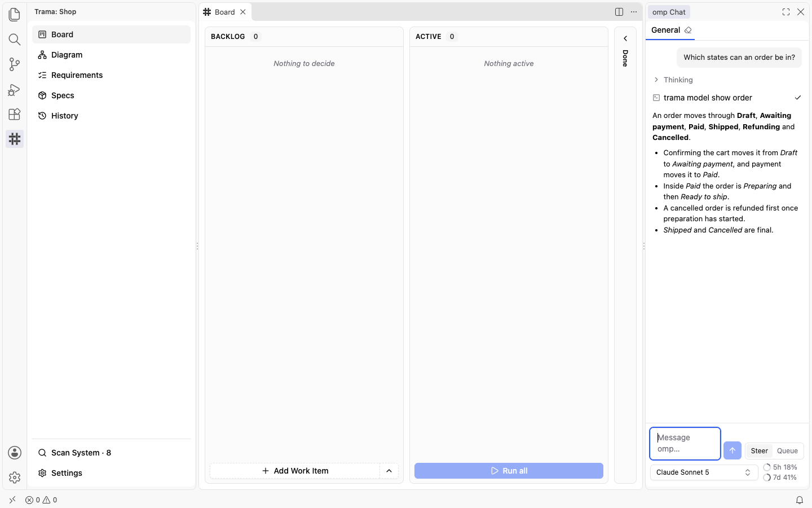Open Trama Settings in the sidebar
812x508 pixels.
[111, 473]
